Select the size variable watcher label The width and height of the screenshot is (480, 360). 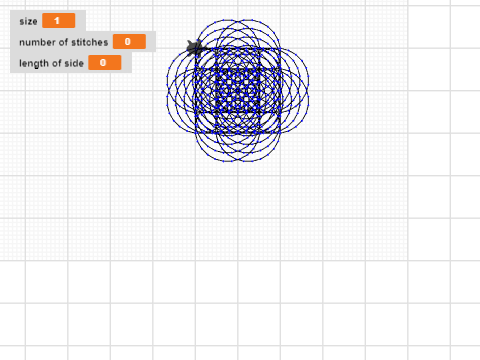point(28,21)
